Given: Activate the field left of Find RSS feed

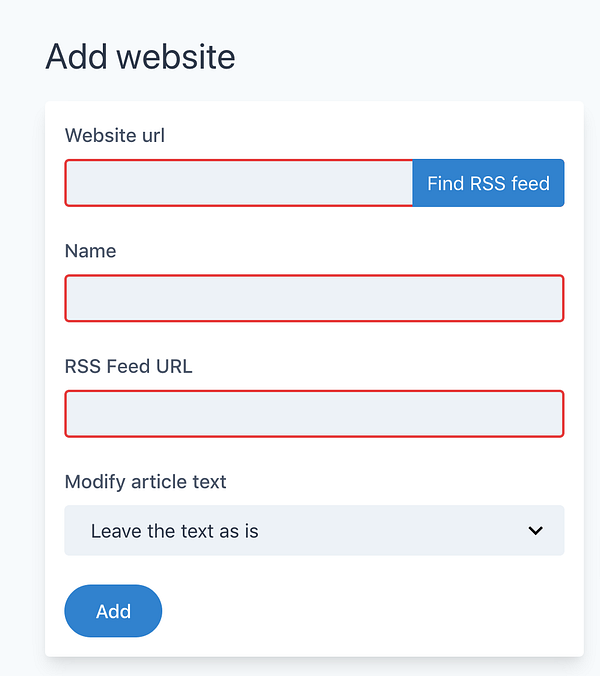Looking at the screenshot, I should tap(239, 184).
